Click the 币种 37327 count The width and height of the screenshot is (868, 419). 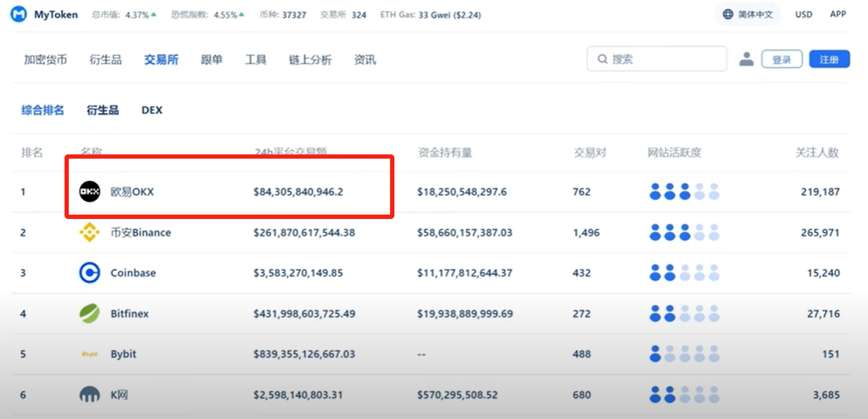[x=283, y=15]
